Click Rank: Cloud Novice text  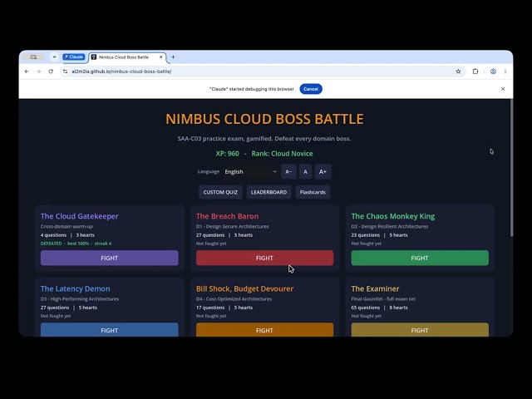[x=283, y=153]
